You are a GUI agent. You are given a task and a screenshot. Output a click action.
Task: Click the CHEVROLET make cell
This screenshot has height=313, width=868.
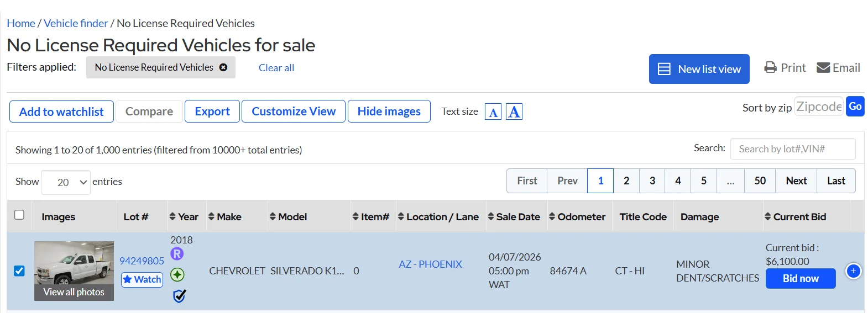point(237,271)
